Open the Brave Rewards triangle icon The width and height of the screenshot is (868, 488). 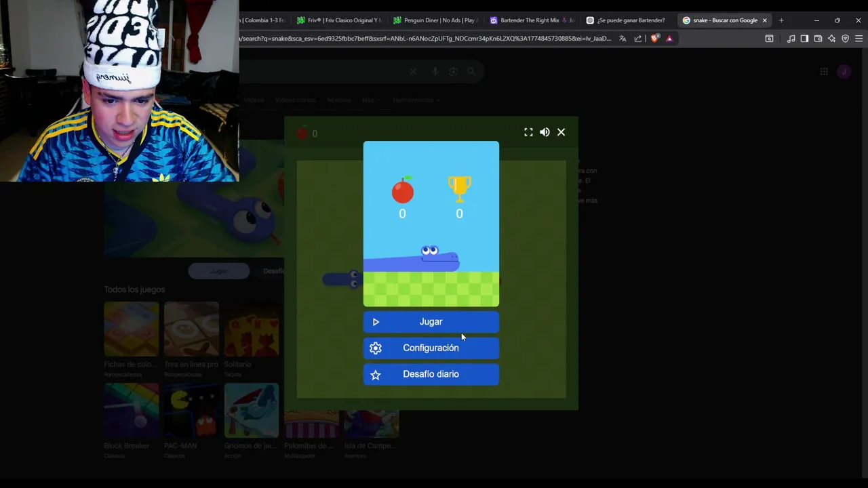(x=669, y=39)
